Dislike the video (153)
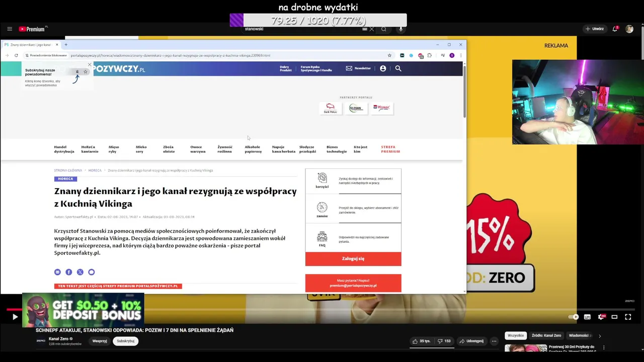Screen dimensions: 644x362 (x=444, y=341)
